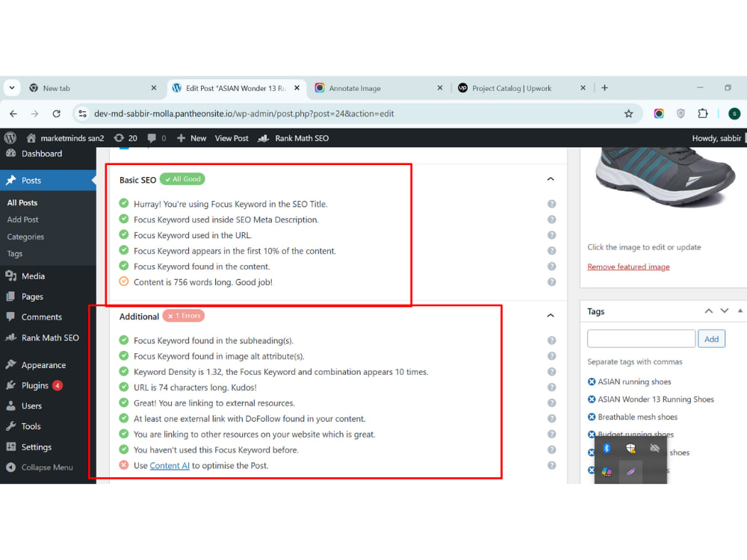
Task: Click into the Tags text input
Action: click(641, 339)
